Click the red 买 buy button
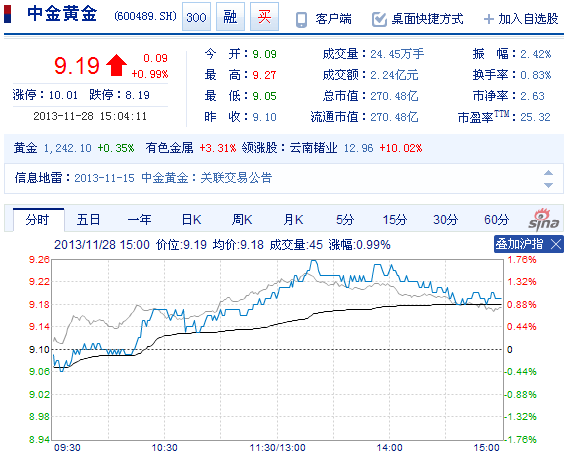 (264, 17)
